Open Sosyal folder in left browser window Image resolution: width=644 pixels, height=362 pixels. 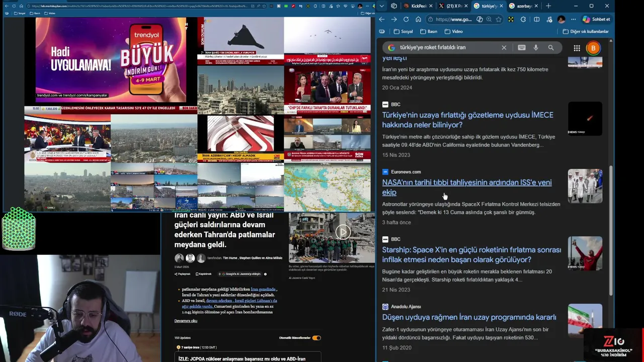(x=19, y=13)
